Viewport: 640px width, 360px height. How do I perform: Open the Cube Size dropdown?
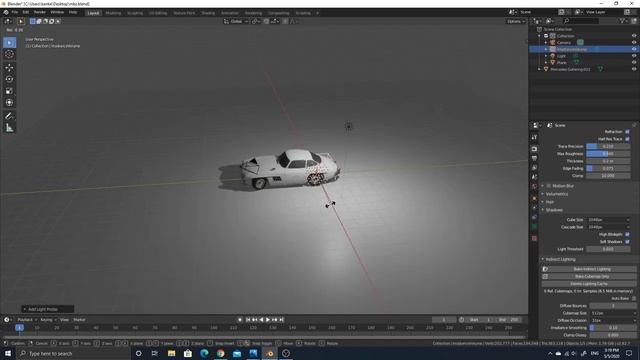pyautogui.click(x=608, y=220)
